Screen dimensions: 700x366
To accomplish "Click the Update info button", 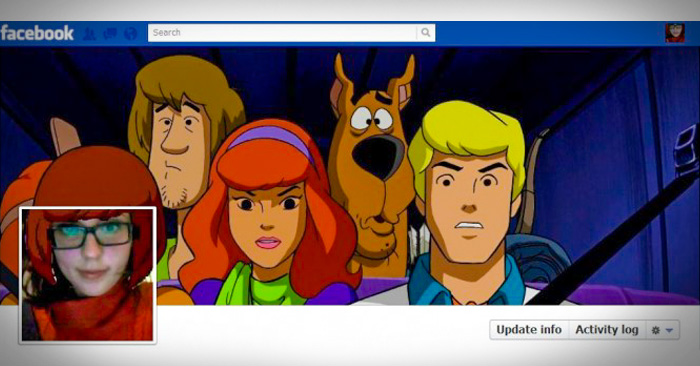I will click(529, 330).
